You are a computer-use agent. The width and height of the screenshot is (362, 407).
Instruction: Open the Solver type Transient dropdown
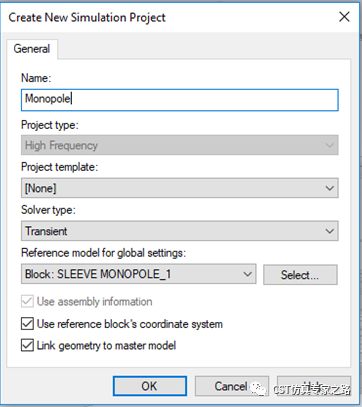tap(180, 231)
